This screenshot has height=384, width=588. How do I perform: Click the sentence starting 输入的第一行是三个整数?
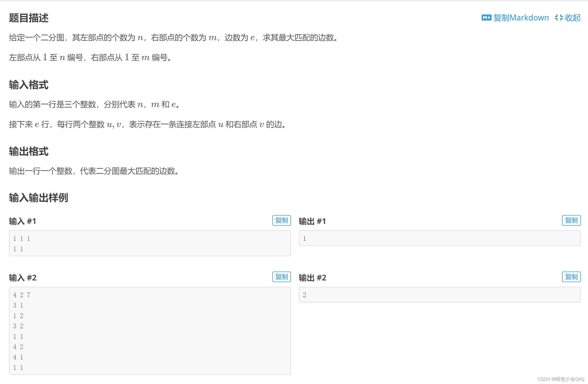95,105
